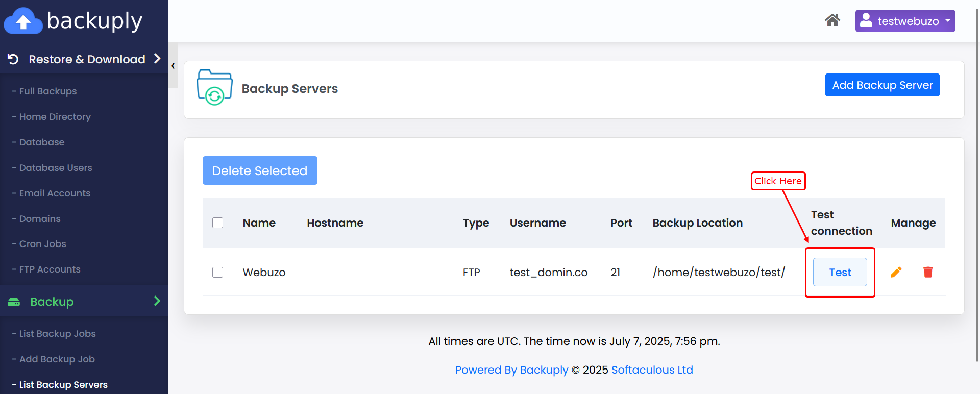Click the home icon in top bar
This screenshot has height=394, width=980.
tap(832, 20)
